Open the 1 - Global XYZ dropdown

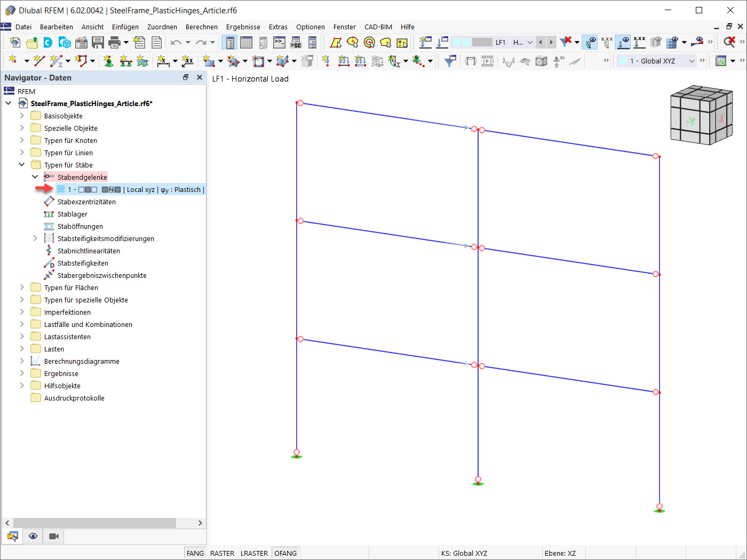pyautogui.click(x=692, y=61)
